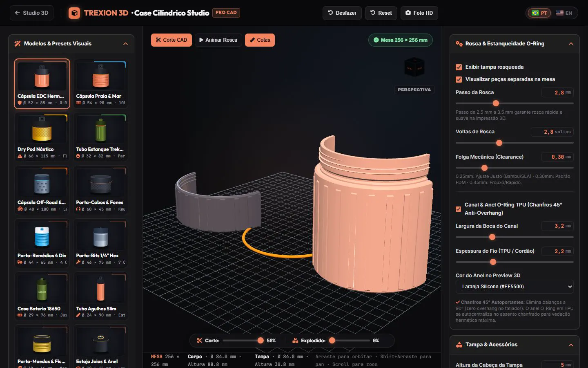The height and width of the screenshot is (368, 588).
Task: Go back to Studio 3D
Action: (x=31, y=13)
